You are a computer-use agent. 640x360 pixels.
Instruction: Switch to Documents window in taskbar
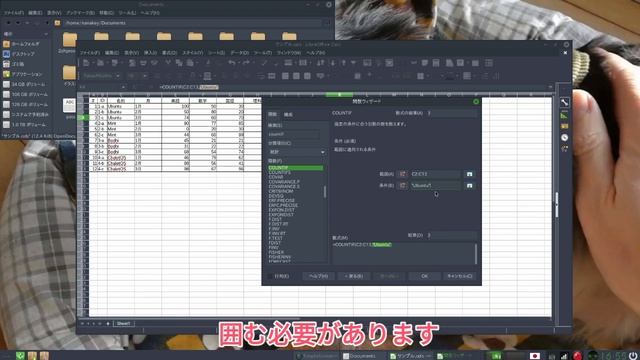click(362, 356)
